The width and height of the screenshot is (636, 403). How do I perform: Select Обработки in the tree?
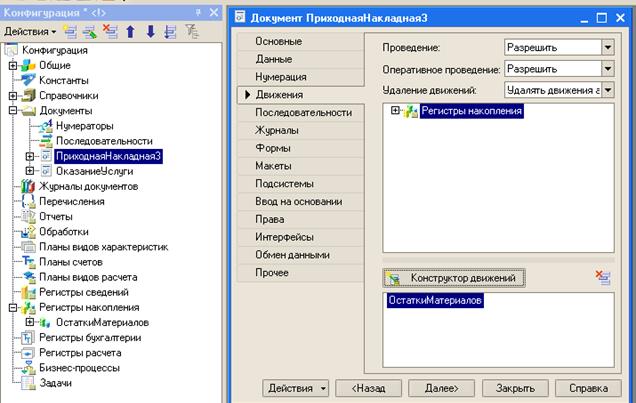(x=64, y=232)
